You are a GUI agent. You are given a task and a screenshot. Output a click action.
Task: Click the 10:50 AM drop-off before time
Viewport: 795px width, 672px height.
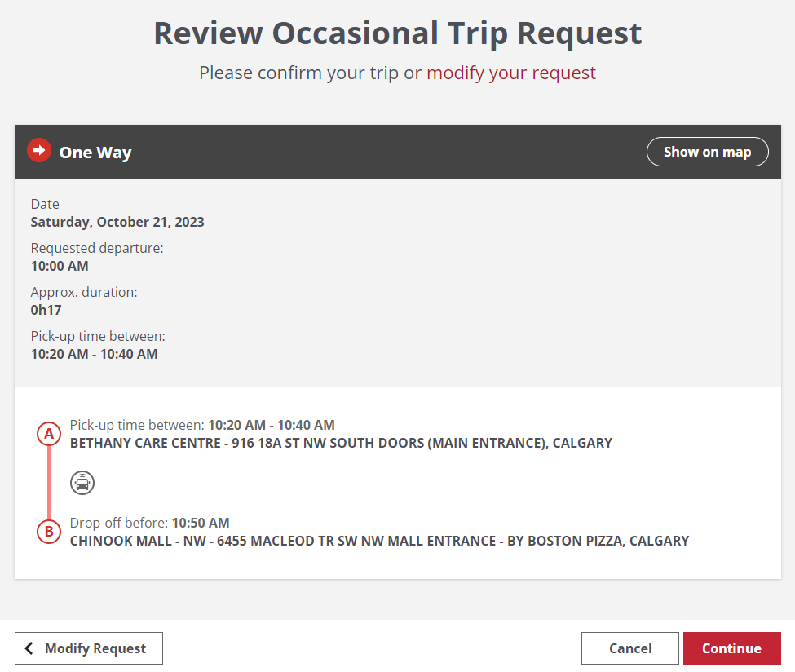[201, 523]
